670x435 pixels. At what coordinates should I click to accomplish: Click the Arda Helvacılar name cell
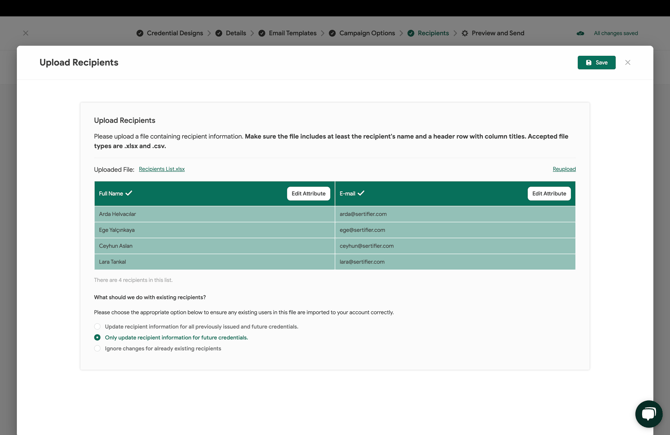pos(215,214)
